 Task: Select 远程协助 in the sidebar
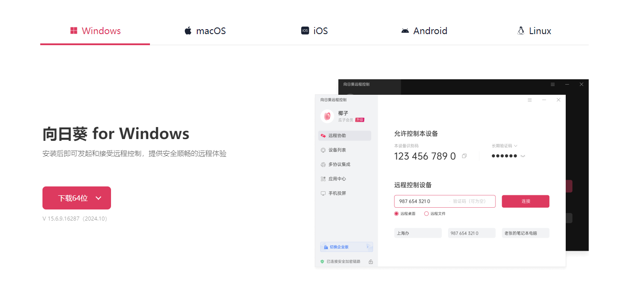tap(345, 136)
